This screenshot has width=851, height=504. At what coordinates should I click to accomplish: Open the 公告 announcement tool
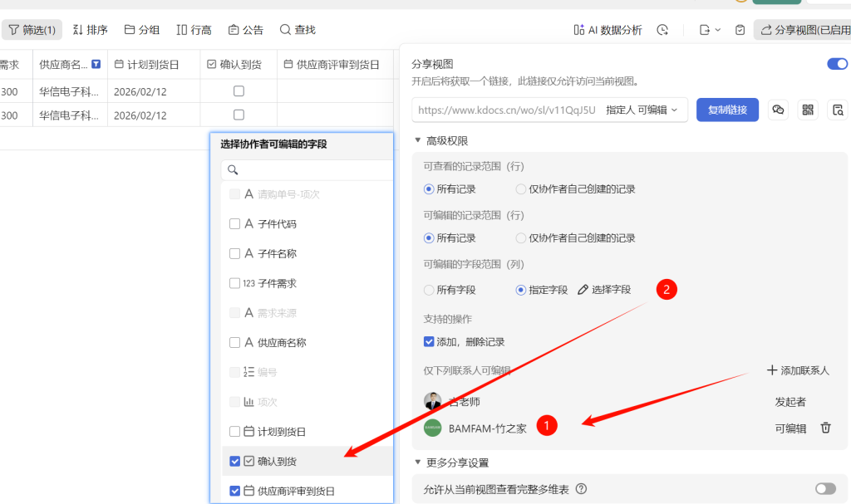246,30
